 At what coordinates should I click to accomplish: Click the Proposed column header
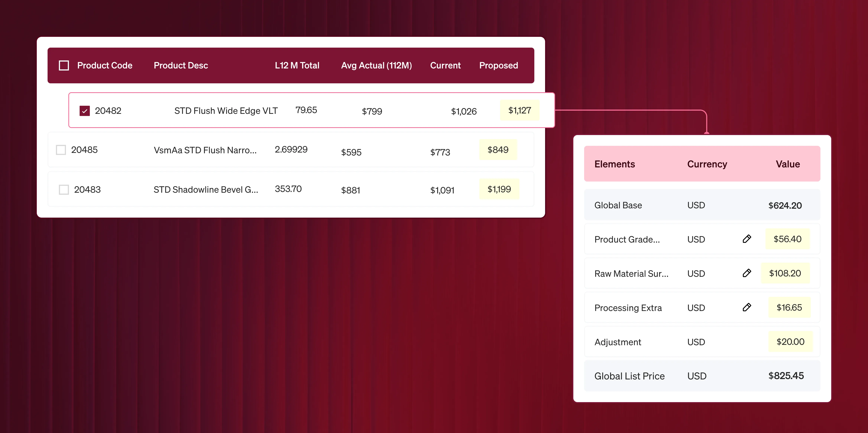click(x=498, y=65)
